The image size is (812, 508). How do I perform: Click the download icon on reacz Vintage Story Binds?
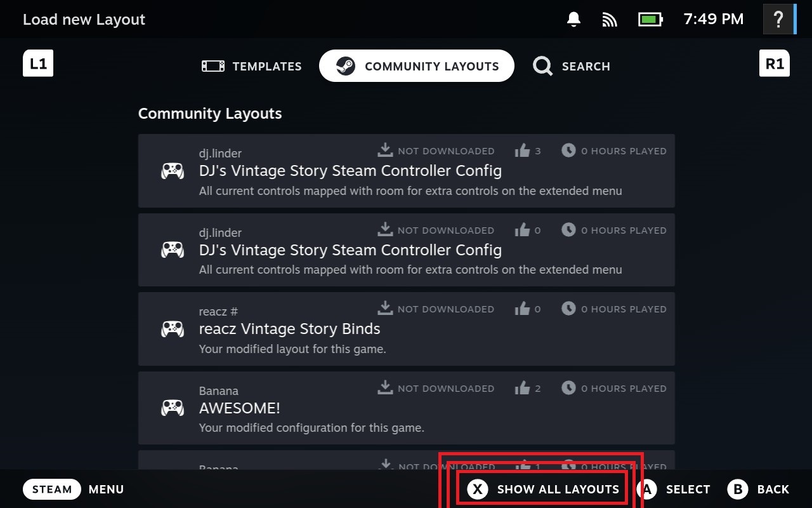click(385, 309)
